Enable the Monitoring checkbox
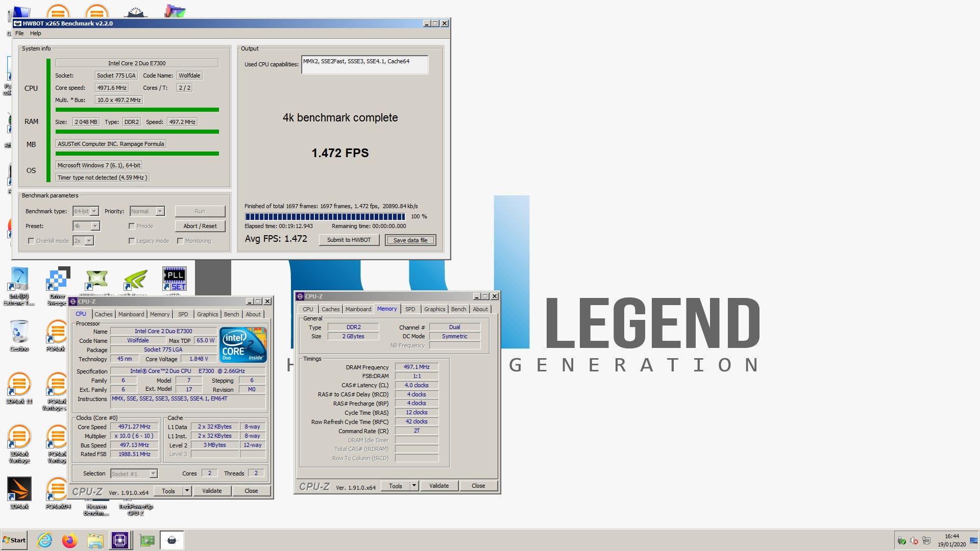 180,241
